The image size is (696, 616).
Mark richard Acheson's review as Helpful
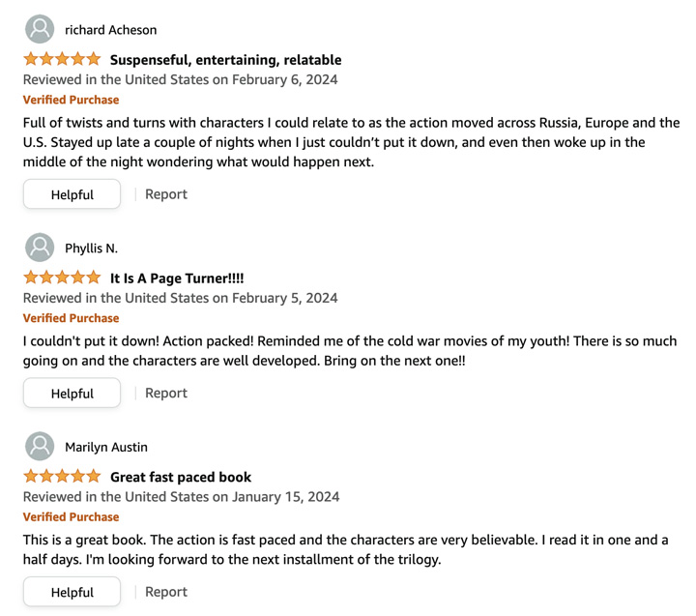click(x=72, y=194)
